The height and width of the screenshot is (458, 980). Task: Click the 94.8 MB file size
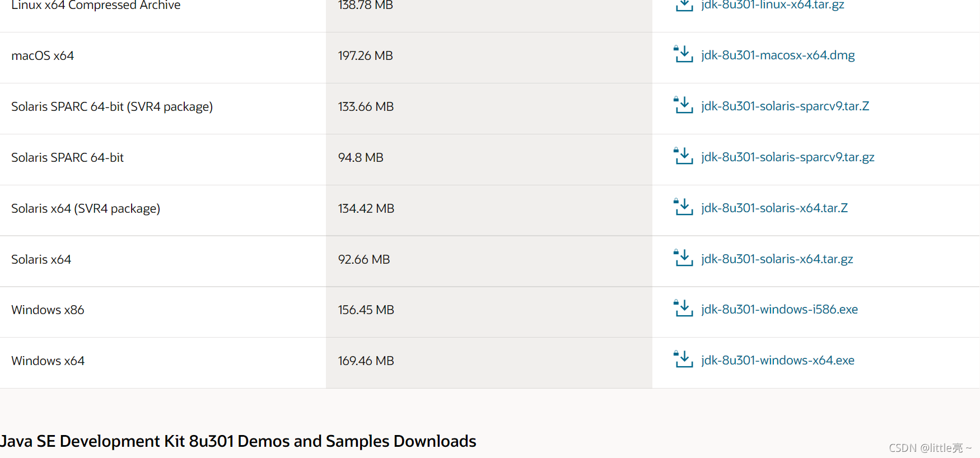click(361, 157)
